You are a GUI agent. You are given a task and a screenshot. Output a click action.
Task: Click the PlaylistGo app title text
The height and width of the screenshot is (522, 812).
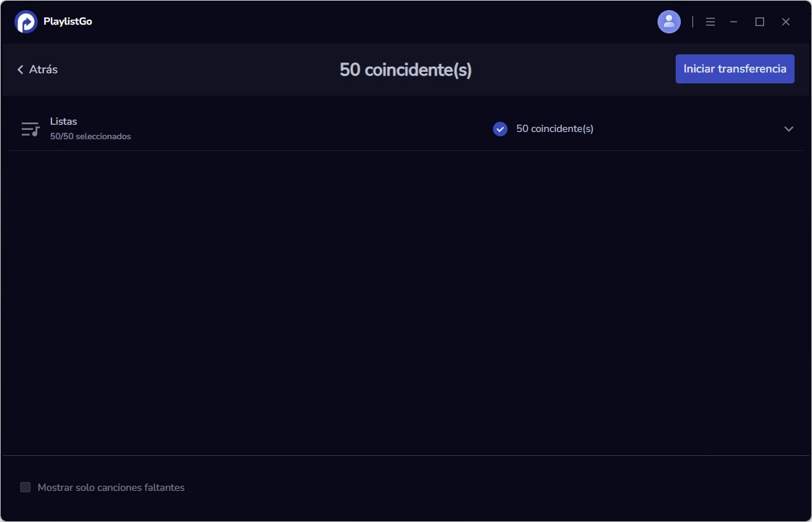(67, 22)
